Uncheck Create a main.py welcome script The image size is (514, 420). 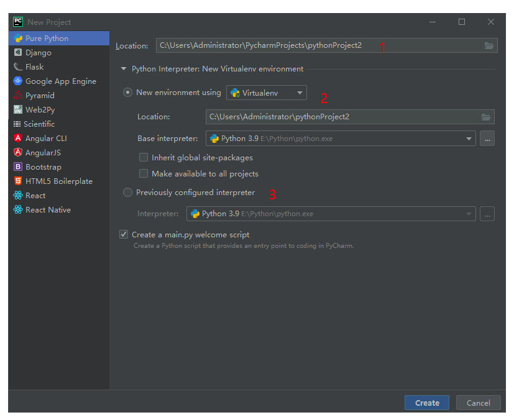point(124,234)
